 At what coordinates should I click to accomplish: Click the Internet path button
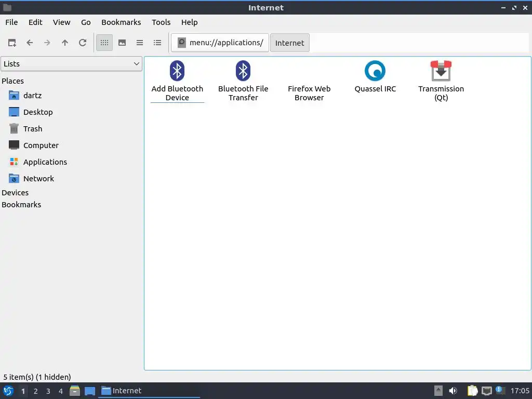[x=290, y=43]
